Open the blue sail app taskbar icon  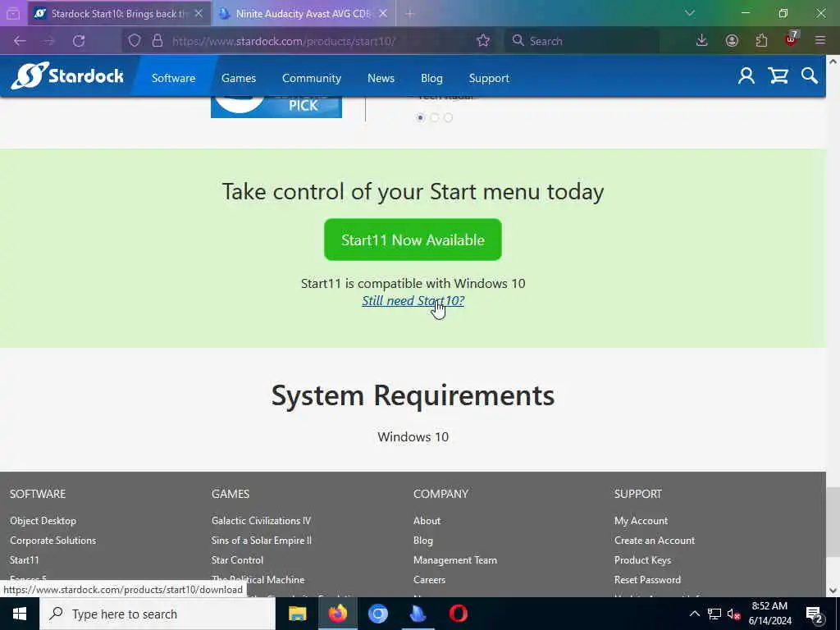tap(418, 614)
